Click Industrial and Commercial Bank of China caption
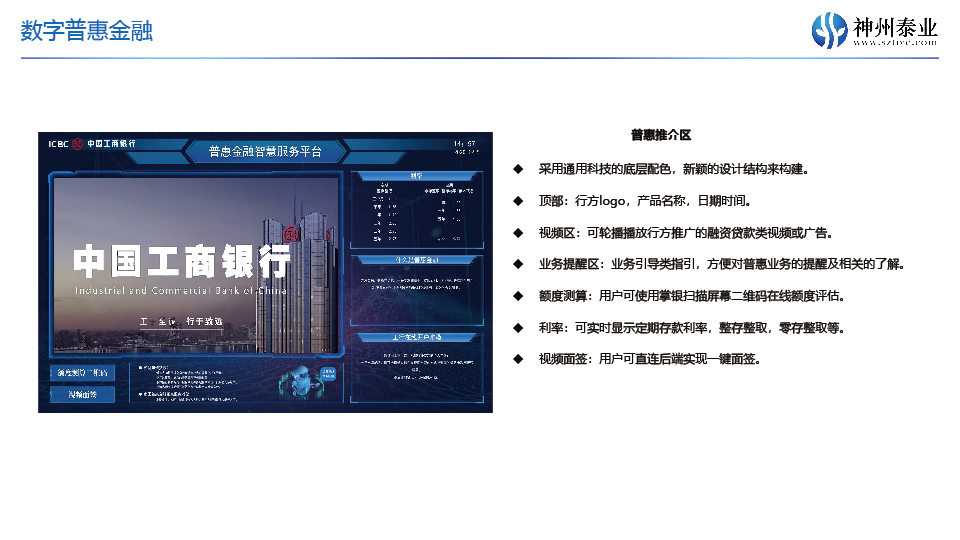 coord(181,291)
